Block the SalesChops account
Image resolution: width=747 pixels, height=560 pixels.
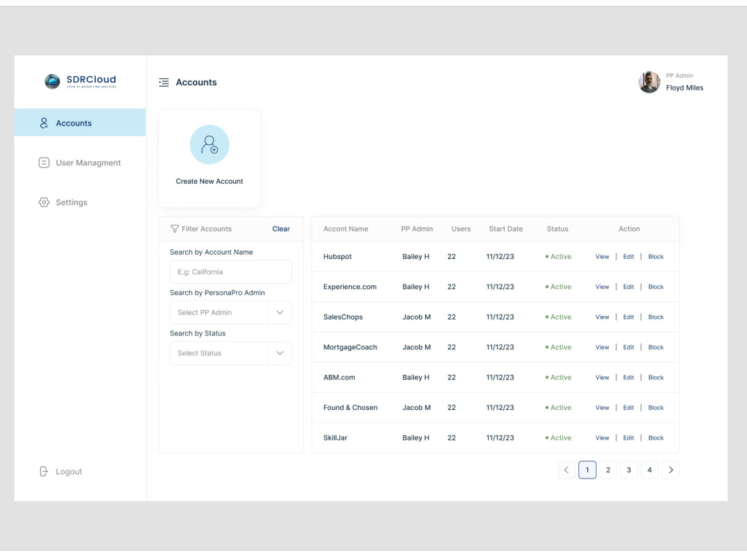656,317
